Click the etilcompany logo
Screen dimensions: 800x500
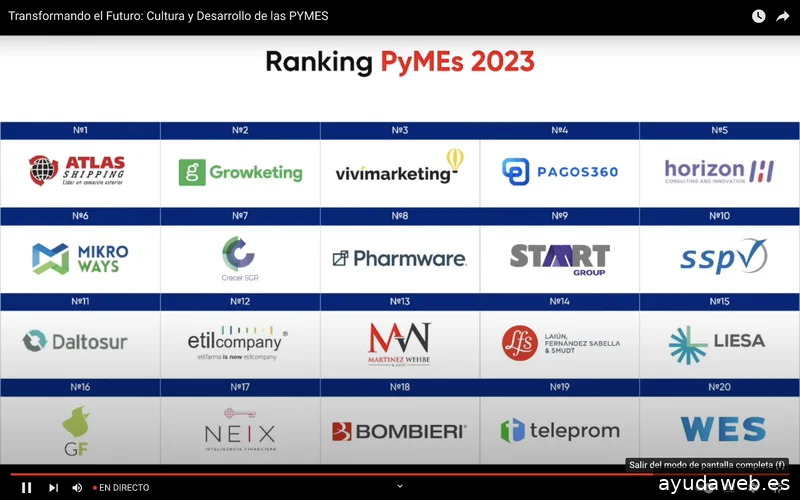tap(238, 343)
